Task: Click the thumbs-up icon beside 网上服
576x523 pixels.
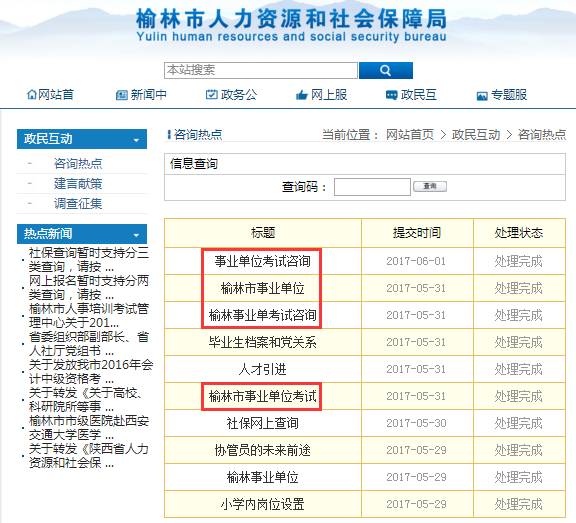Action: 302,95
